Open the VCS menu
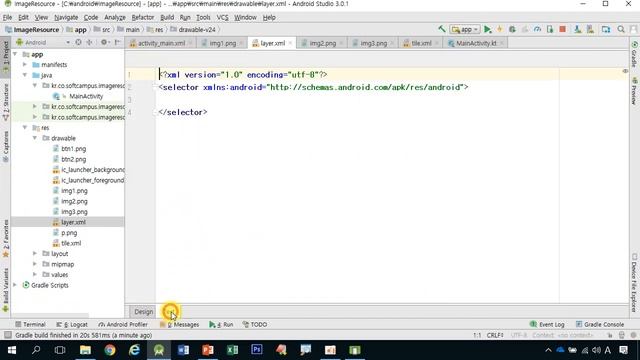This screenshot has width=640, height=360. 222,18
